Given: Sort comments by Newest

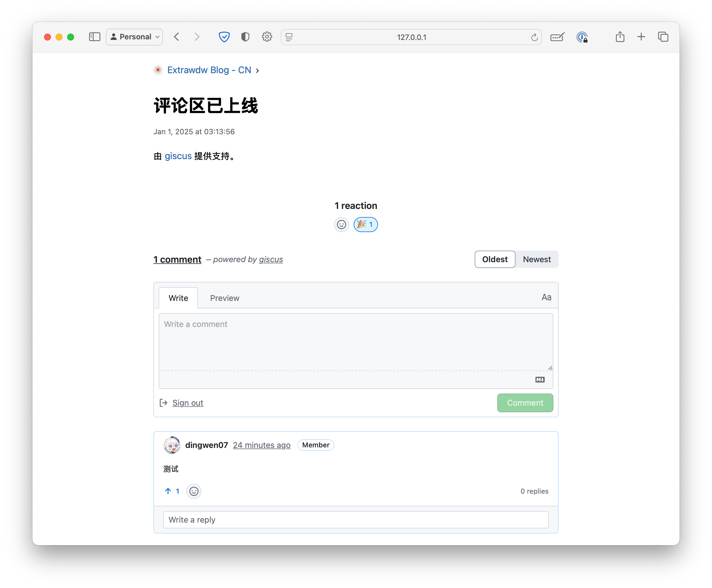Looking at the screenshot, I should (536, 259).
